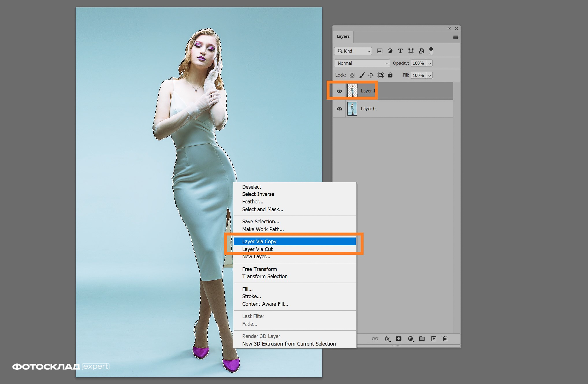Viewport: 588px width, 384px height.
Task: Filter layers by pixel layers
Action: [379, 51]
